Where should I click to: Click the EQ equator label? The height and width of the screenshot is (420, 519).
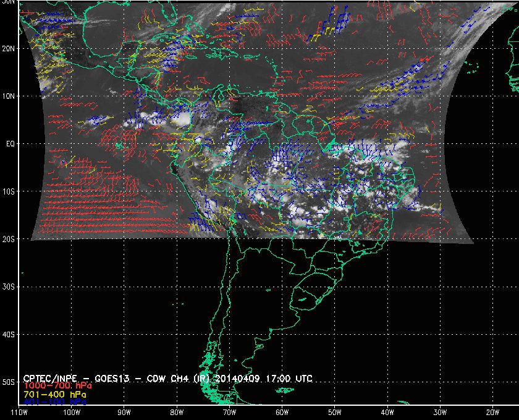tap(11, 144)
